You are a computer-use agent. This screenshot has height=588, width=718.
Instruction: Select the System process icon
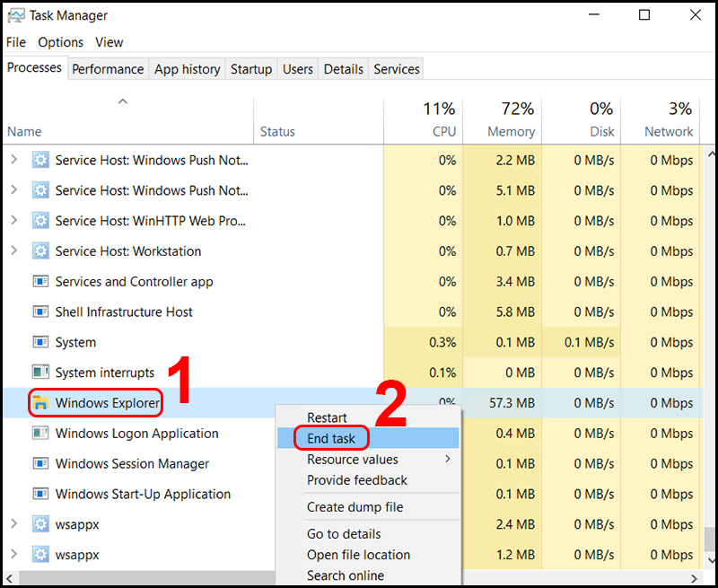pyautogui.click(x=40, y=342)
